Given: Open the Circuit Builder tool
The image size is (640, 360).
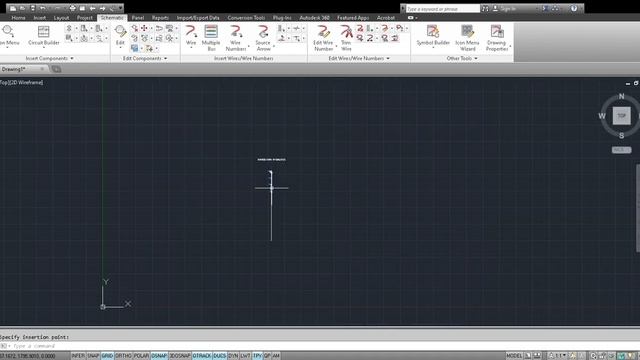Looking at the screenshot, I should click(x=44, y=35).
